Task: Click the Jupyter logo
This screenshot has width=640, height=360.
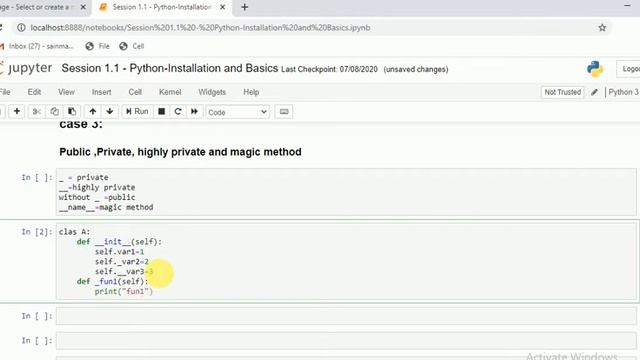Action: pos(27,68)
